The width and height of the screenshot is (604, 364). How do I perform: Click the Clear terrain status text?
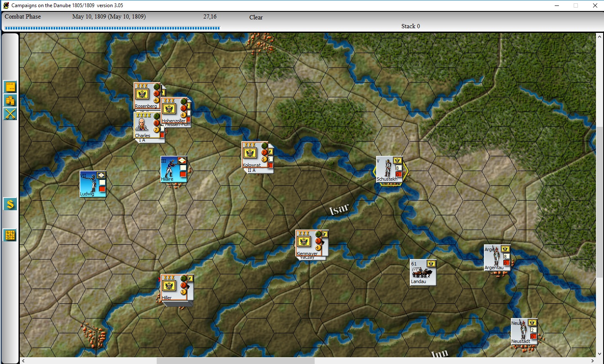point(256,17)
